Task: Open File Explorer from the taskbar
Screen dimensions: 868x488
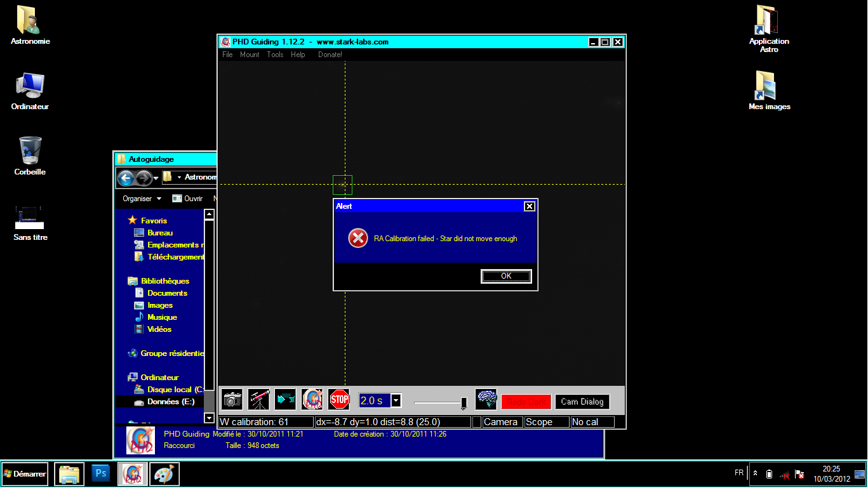Action: point(70,474)
